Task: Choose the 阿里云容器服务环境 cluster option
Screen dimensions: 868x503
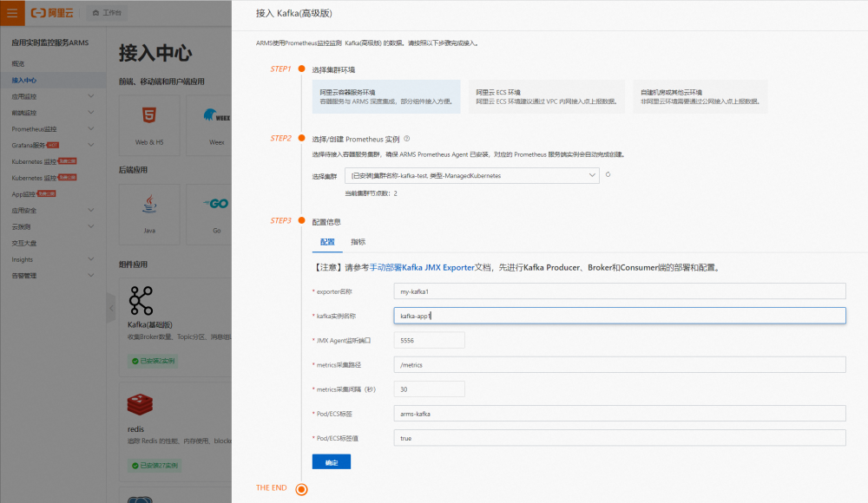Action: (386, 97)
